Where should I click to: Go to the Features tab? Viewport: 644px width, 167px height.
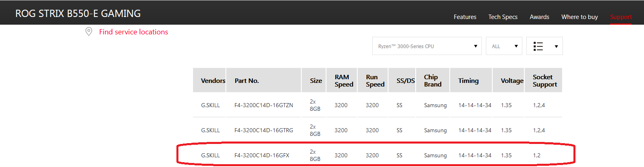point(465,17)
